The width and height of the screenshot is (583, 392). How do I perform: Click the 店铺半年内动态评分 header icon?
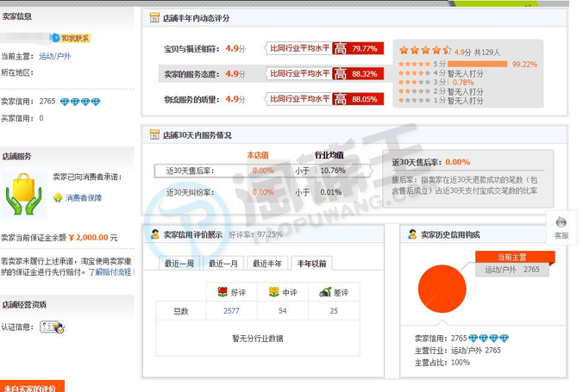[154, 17]
